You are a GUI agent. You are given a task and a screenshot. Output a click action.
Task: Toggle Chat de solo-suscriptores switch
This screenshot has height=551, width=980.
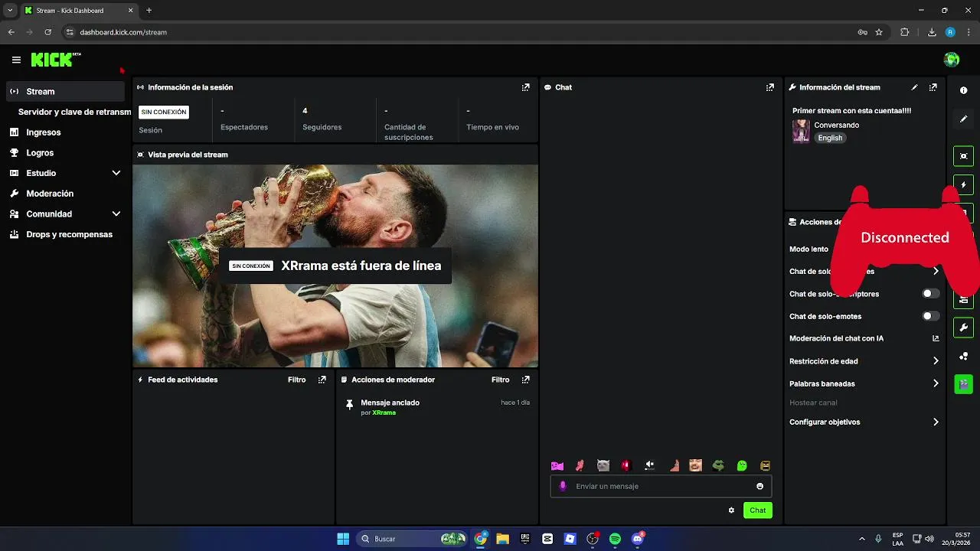tap(930, 293)
